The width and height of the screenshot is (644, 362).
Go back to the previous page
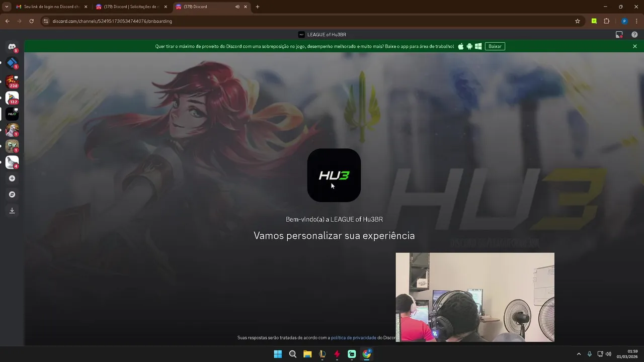7,21
